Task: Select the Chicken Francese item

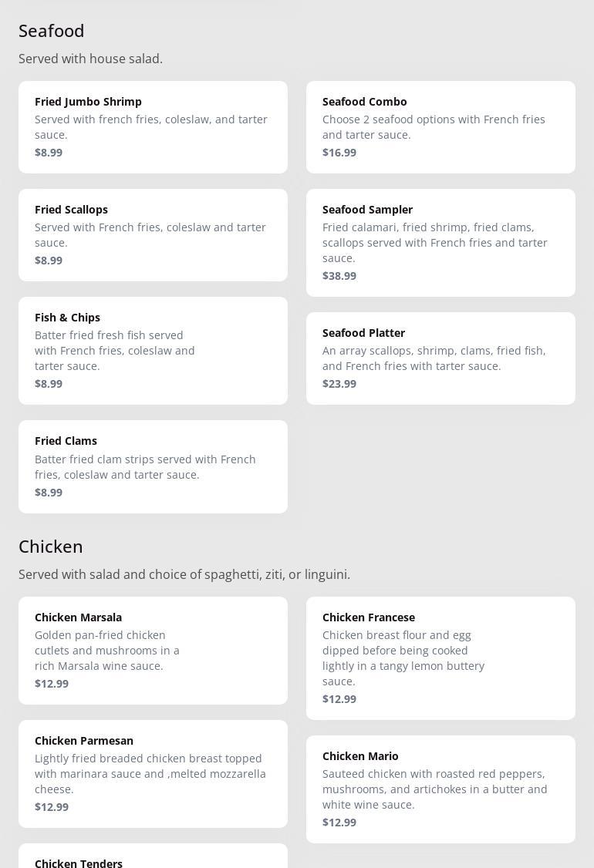Action: (440, 658)
